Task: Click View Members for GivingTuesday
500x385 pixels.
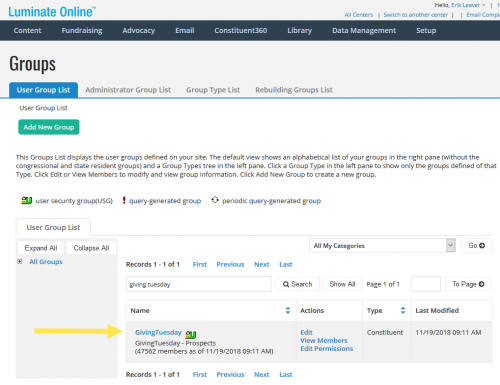Action: coord(324,340)
